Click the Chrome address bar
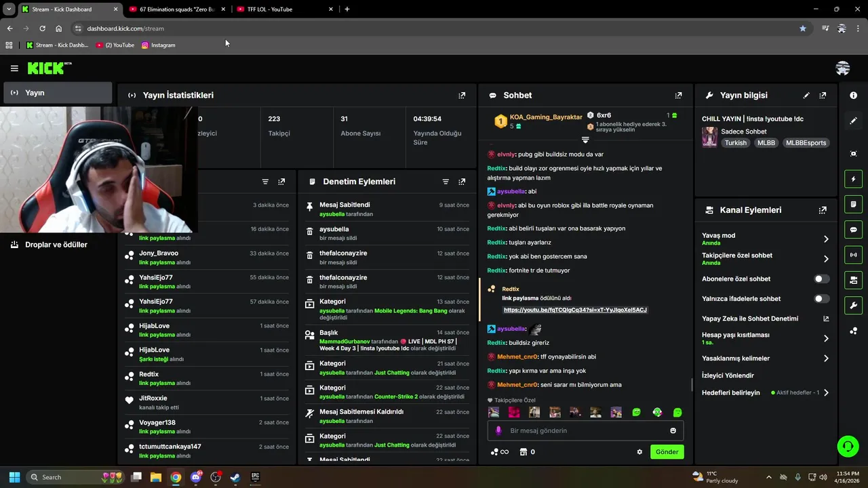This screenshot has height=488, width=868. pyautogui.click(x=434, y=28)
